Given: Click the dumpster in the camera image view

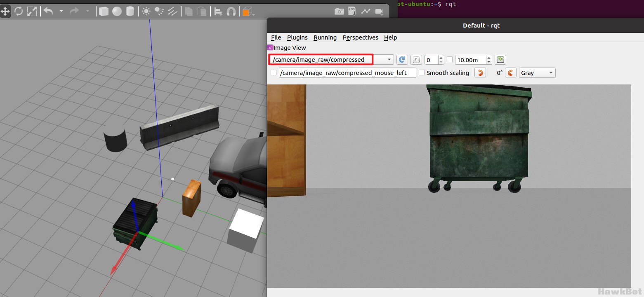Looking at the screenshot, I should (479, 138).
